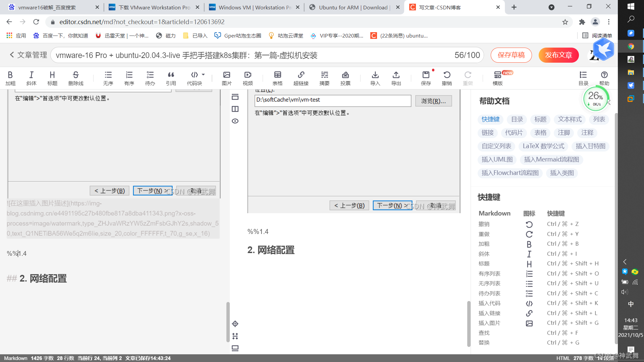Open tab search dropdown in Chrome

coord(551,7)
